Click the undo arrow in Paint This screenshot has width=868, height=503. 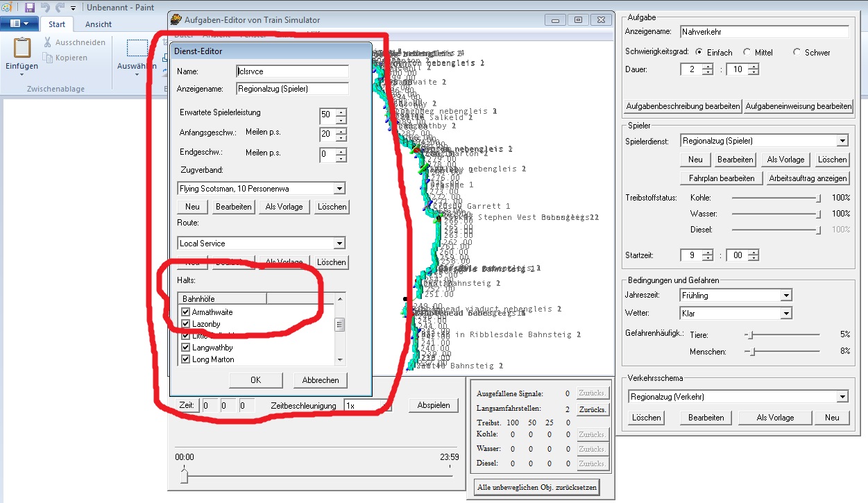[x=45, y=8]
